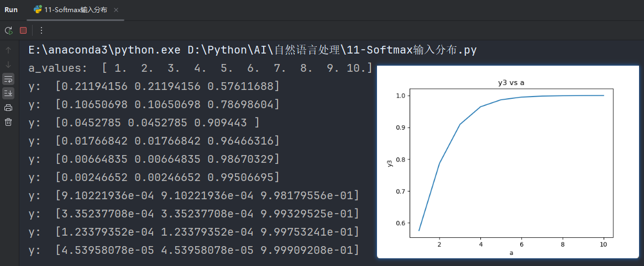The width and height of the screenshot is (644, 266).
Task: Click the Rerun icon in Run toolbar
Action: (x=8, y=30)
